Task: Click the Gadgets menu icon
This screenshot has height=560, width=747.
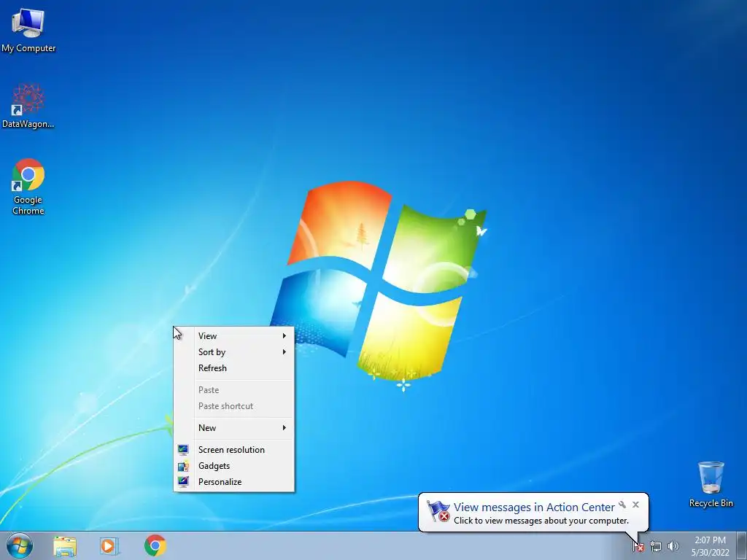Action: [x=183, y=466]
